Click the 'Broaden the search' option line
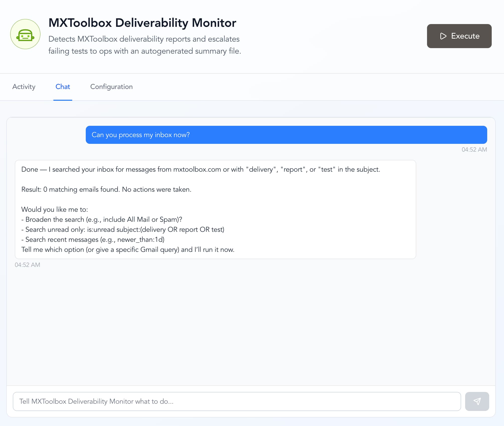 102,220
